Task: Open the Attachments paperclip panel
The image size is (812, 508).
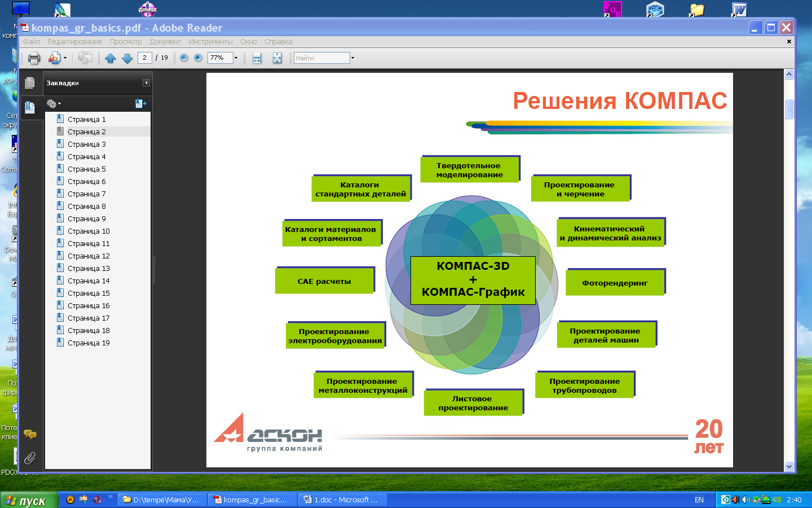Action: pyautogui.click(x=30, y=458)
